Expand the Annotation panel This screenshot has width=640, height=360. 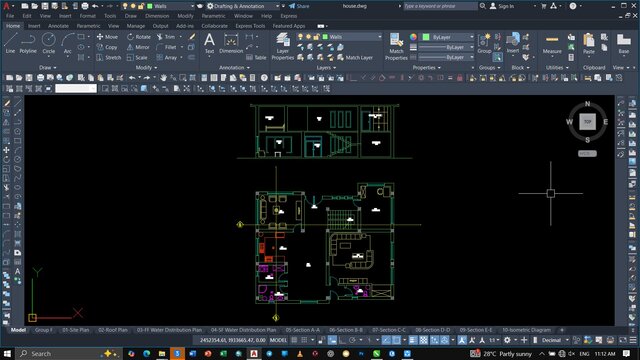[x=234, y=68]
